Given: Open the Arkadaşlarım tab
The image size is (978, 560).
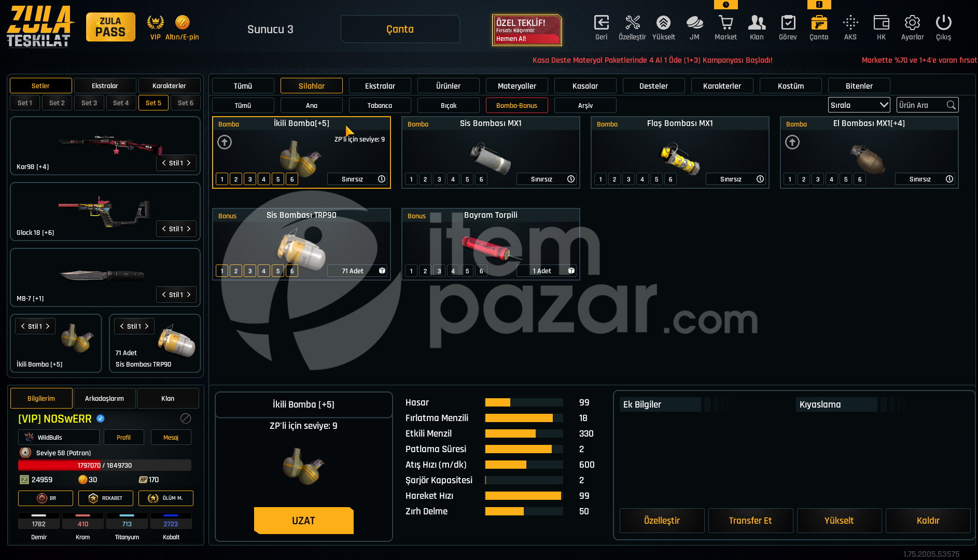Looking at the screenshot, I should [105, 398].
